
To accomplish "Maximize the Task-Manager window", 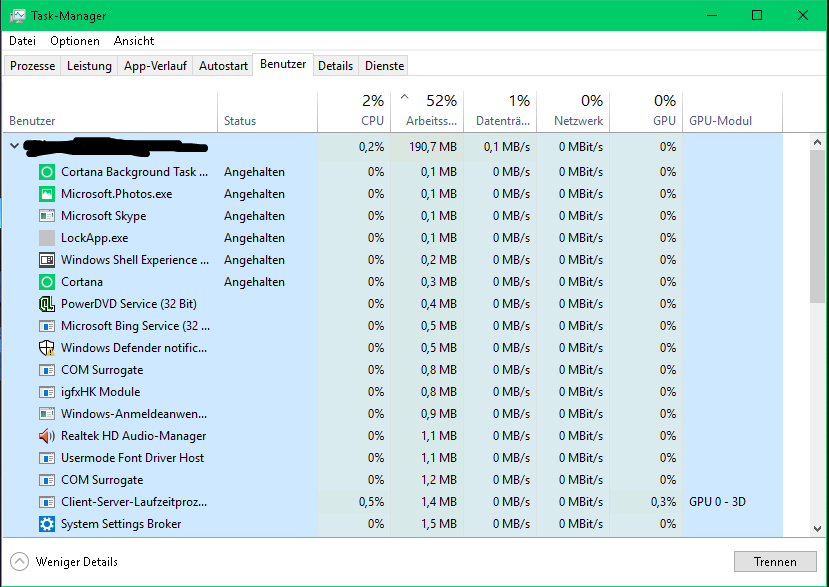I will click(x=757, y=15).
